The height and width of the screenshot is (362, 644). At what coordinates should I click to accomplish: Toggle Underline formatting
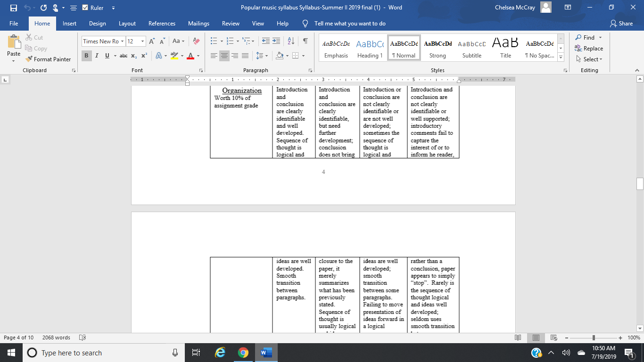tap(107, 56)
